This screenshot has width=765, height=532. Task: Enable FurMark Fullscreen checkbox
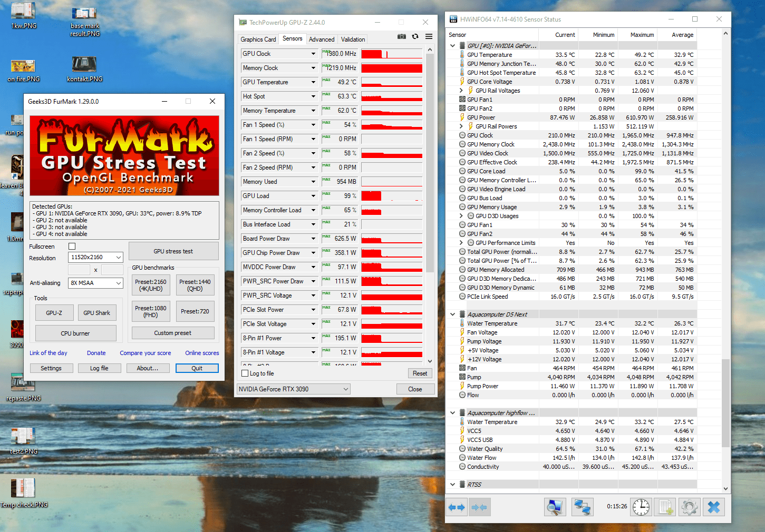pyautogui.click(x=72, y=247)
